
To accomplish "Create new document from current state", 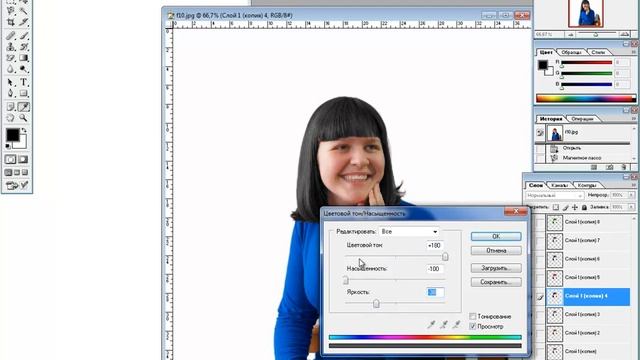I will point(594,167).
